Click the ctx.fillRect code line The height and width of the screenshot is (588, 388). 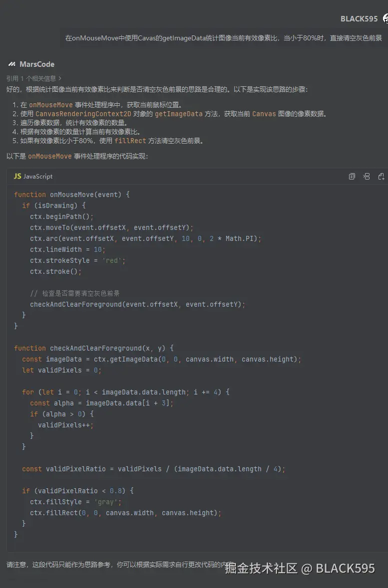126,513
